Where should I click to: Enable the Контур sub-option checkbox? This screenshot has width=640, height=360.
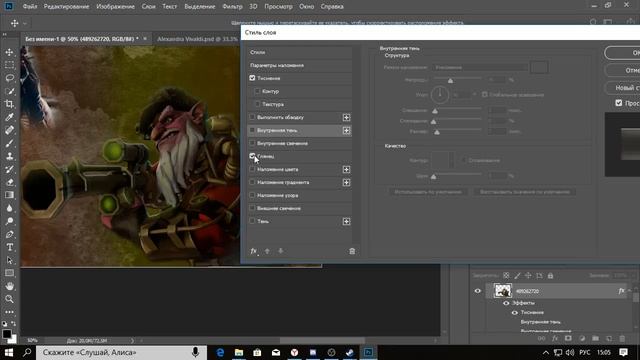[x=257, y=91]
